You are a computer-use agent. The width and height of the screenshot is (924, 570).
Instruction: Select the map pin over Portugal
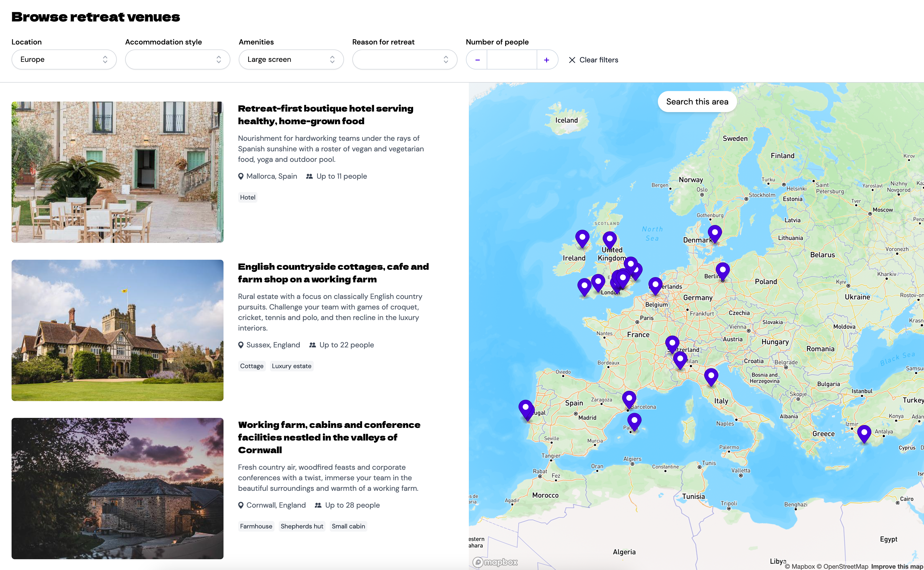(526, 408)
